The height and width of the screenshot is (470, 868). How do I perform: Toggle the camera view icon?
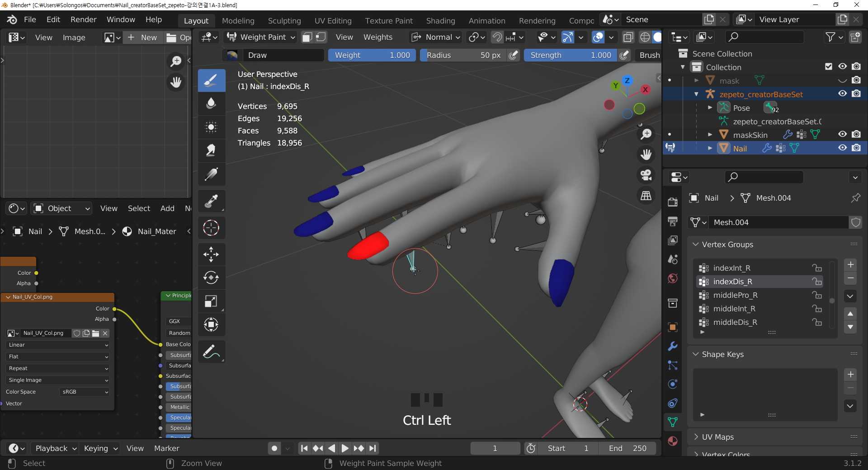pyautogui.click(x=646, y=175)
